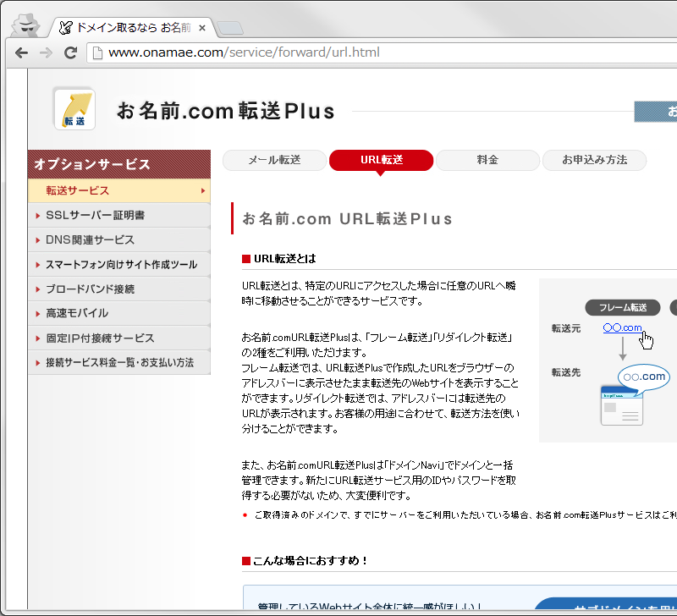
Task: Click the 転送 arrow logo icon
Action: coord(74,109)
